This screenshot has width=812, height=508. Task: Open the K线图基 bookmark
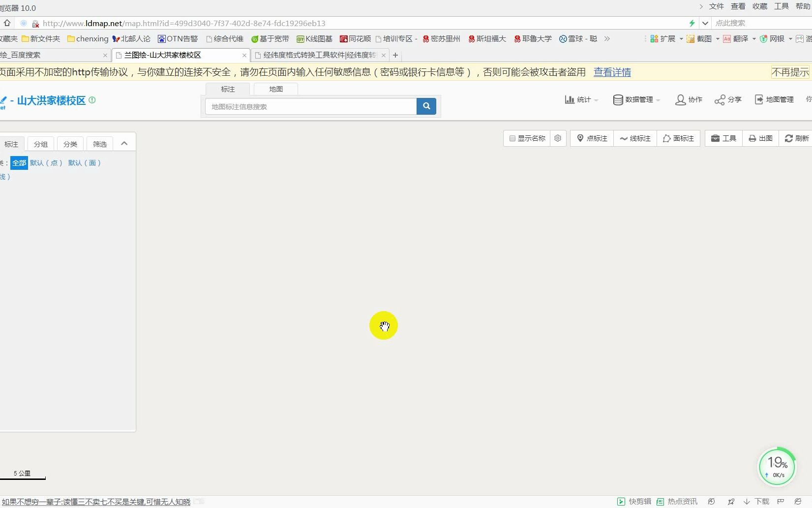pyautogui.click(x=314, y=39)
